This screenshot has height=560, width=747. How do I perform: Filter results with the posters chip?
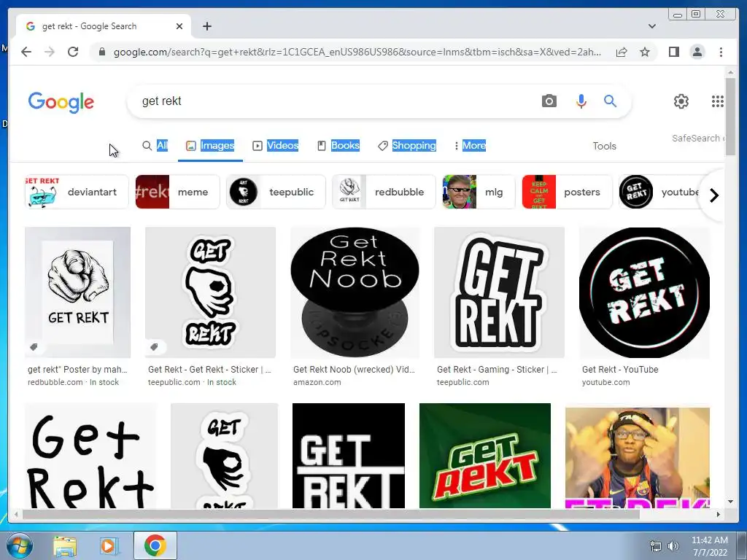click(567, 192)
